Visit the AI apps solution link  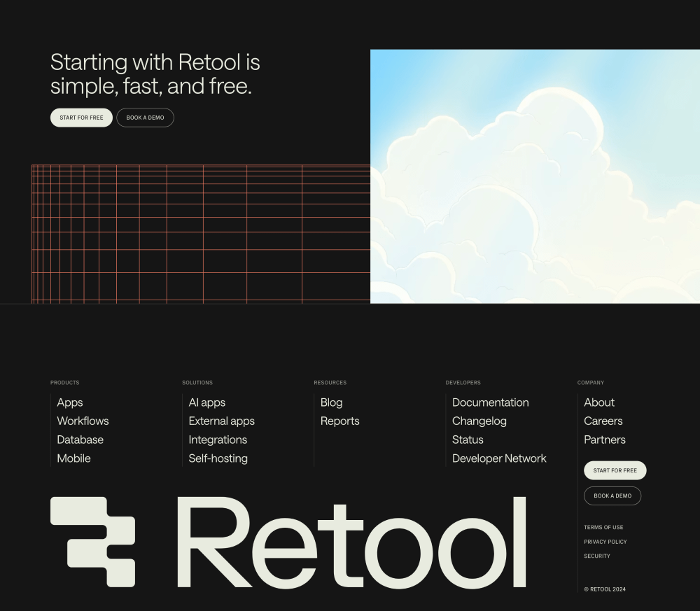(x=207, y=402)
